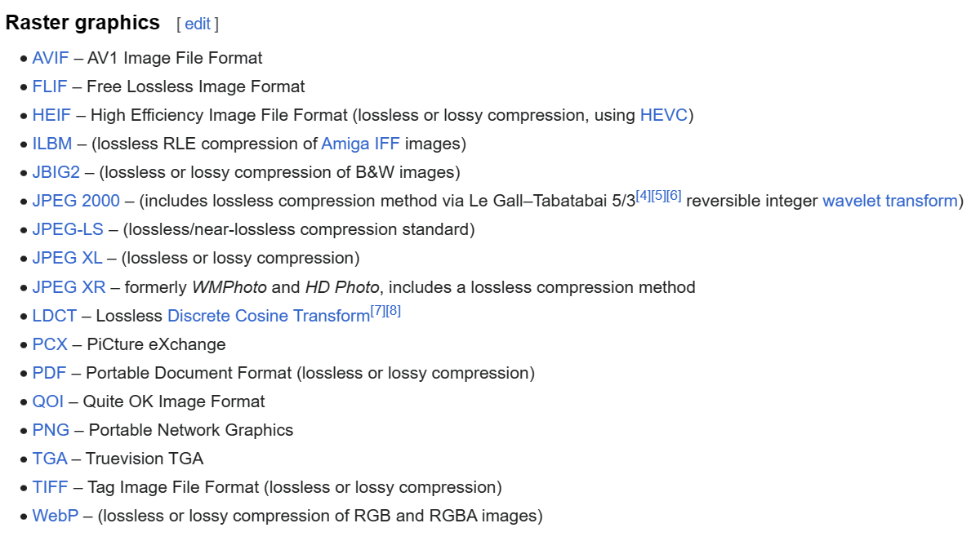Open the HEIF format link
Viewport: 980px width, 541px height.
pos(51,115)
